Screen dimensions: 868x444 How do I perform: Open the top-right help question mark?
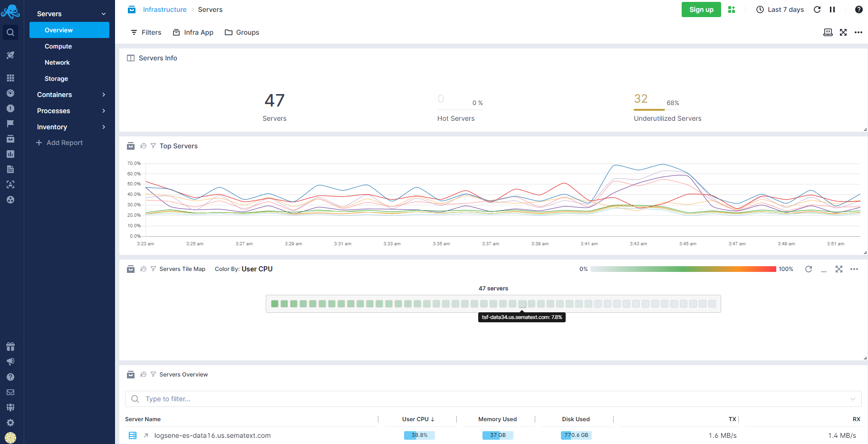(x=858, y=10)
